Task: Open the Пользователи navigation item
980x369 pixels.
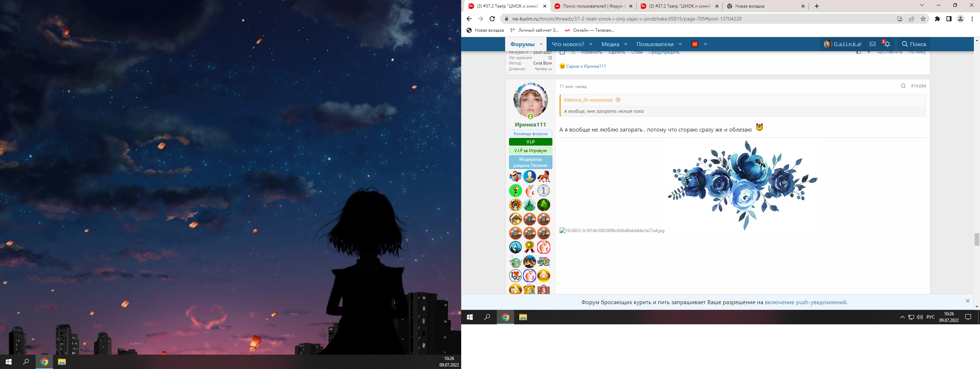Action: tap(655, 44)
